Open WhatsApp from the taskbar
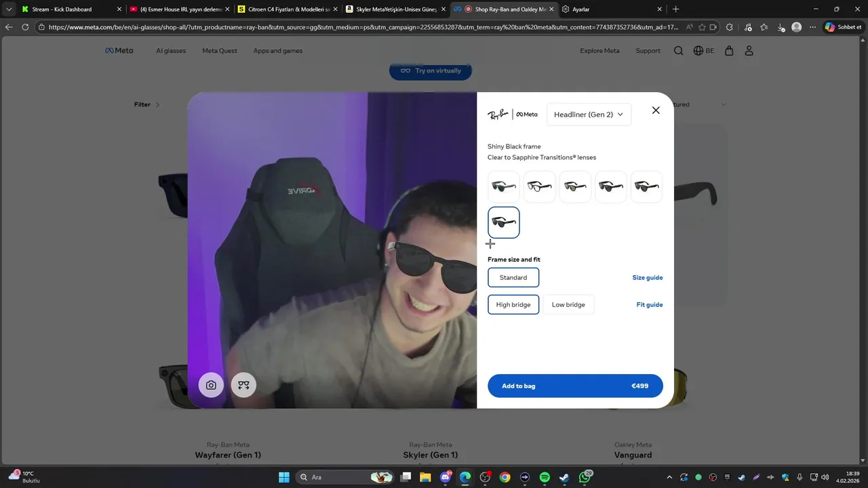Image resolution: width=868 pixels, height=488 pixels. (585, 477)
